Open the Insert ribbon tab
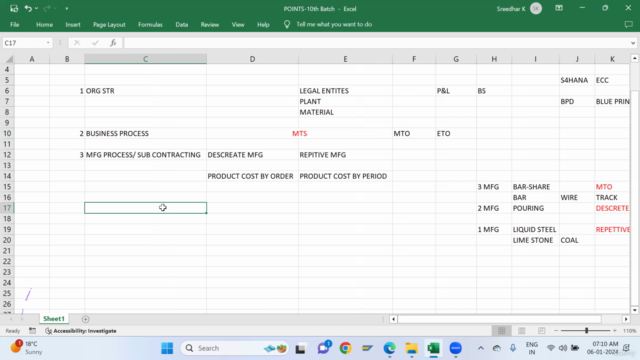This screenshot has width=640, height=360. (73, 24)
